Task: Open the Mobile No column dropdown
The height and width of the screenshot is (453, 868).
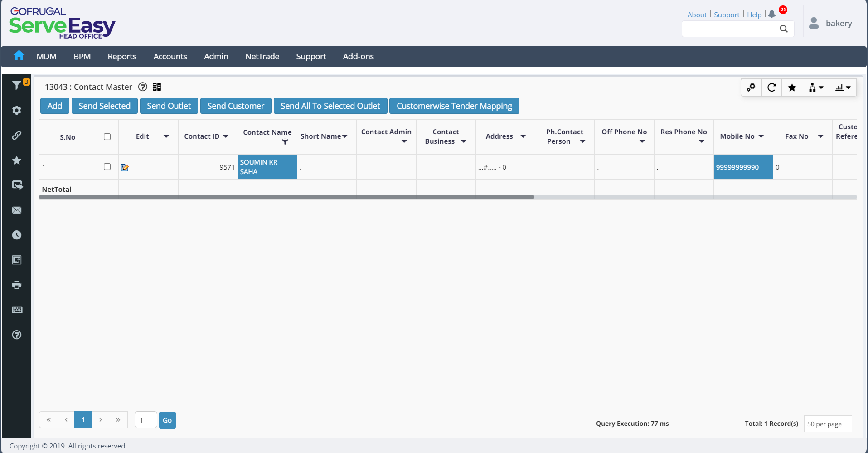Action: [761, 136]
